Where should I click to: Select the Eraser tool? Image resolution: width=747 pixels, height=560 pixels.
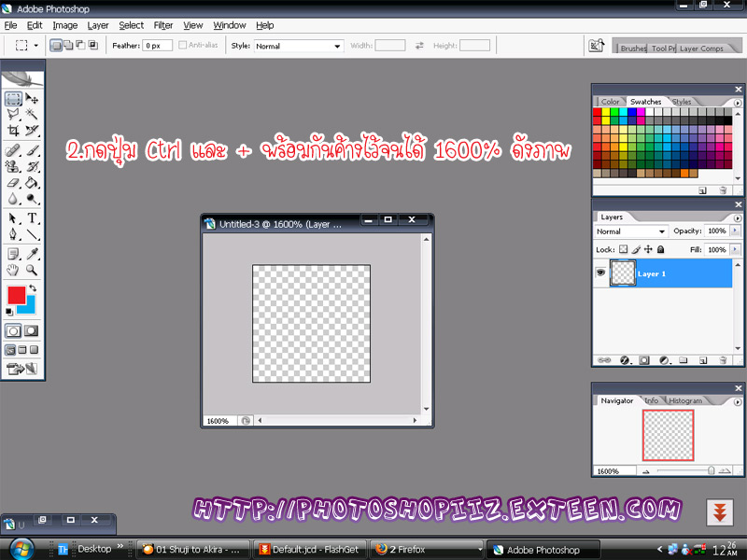point(13,183)
